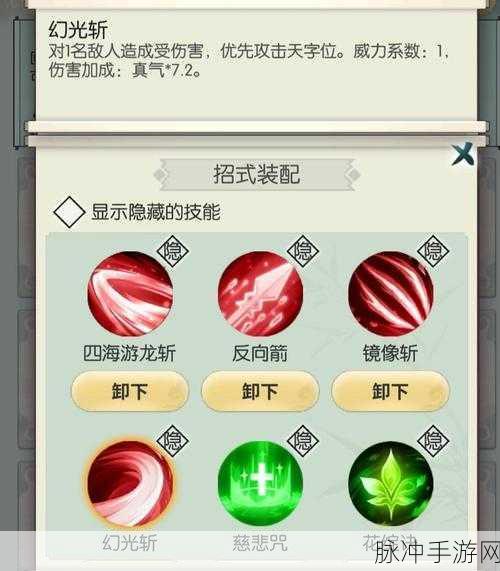
Task: Toggle 隐 hide badge on 幻光斩
Action: [173, 441]
